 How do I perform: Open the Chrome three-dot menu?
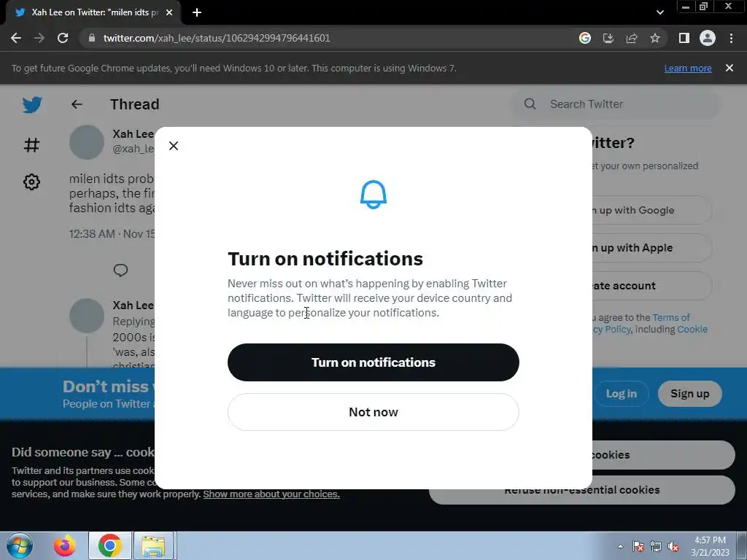tap(731, 38)
